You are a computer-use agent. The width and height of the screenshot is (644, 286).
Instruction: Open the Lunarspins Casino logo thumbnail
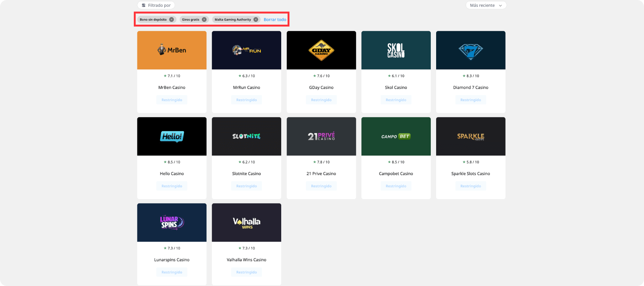coord(172,222)
